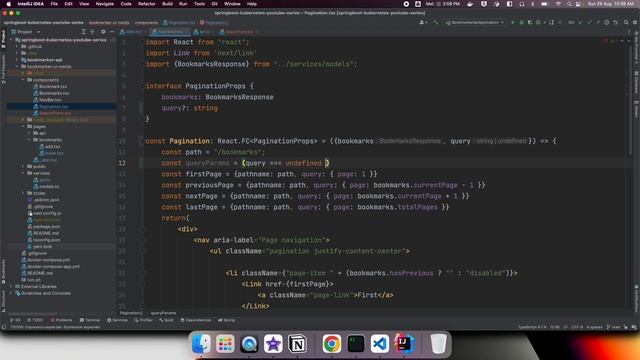Click the queryParams breadcrumb below the editor

click(x=163, y=313)
